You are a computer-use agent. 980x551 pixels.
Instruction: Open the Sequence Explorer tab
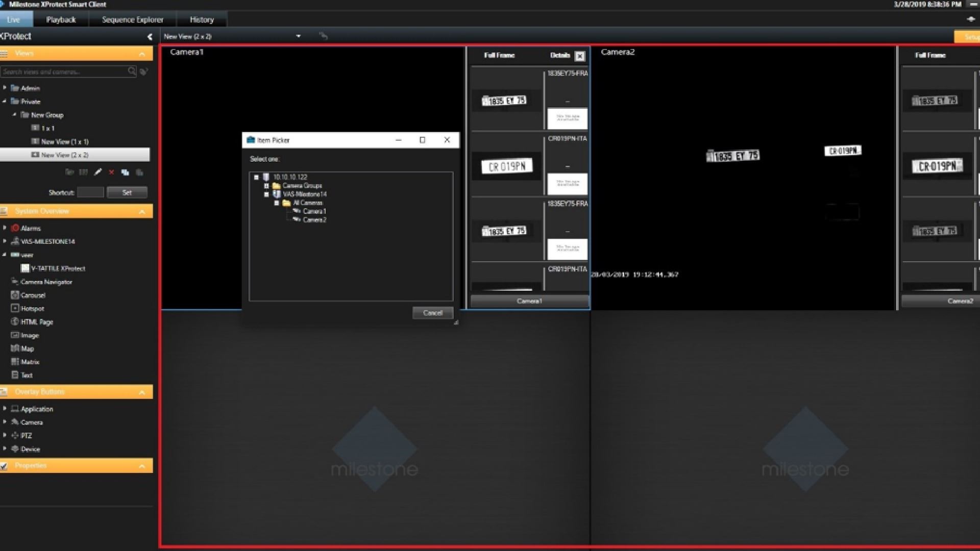pyautogui.click(x=133, y=19)
